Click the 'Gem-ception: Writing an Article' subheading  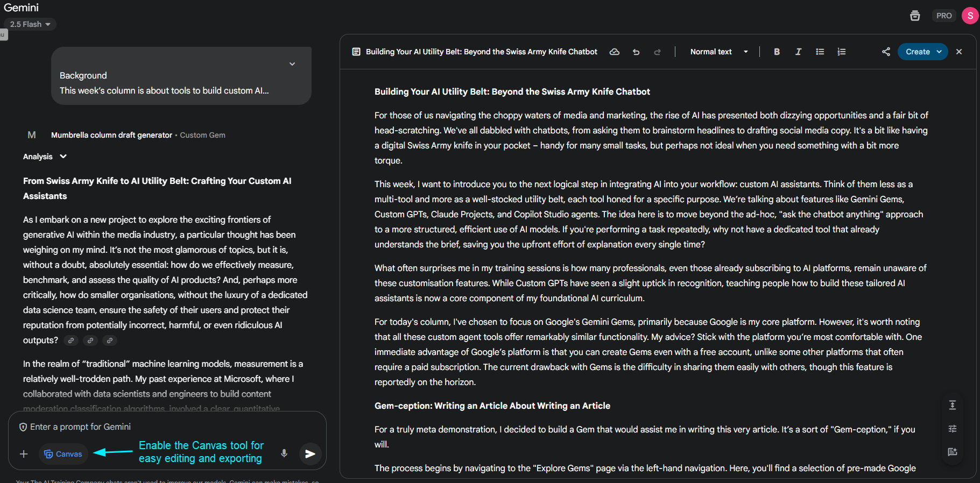pyautogui.click(x=492, y=406)
